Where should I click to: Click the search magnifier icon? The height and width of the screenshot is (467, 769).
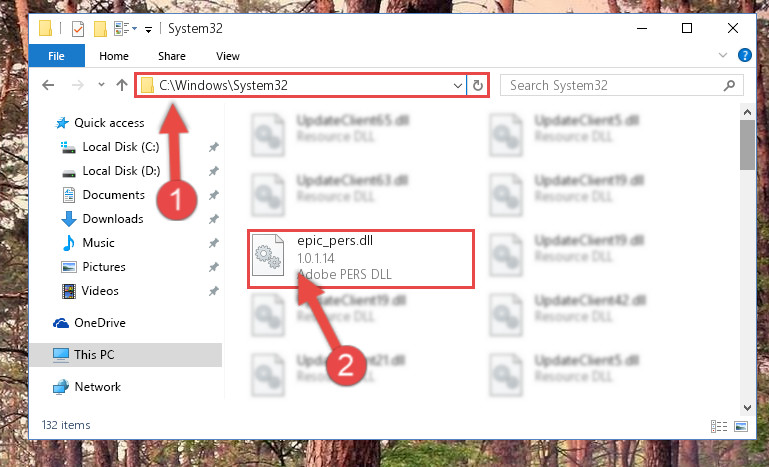click(729, 85)
